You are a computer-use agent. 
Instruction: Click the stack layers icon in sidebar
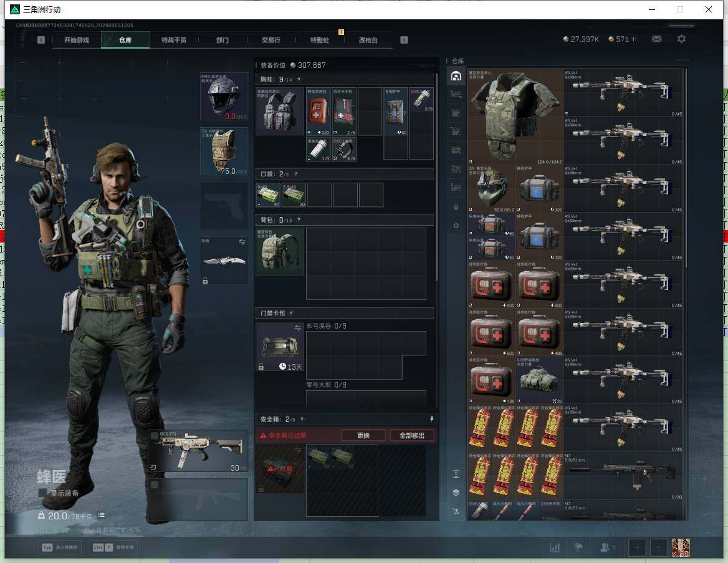(x=456, y=493)
